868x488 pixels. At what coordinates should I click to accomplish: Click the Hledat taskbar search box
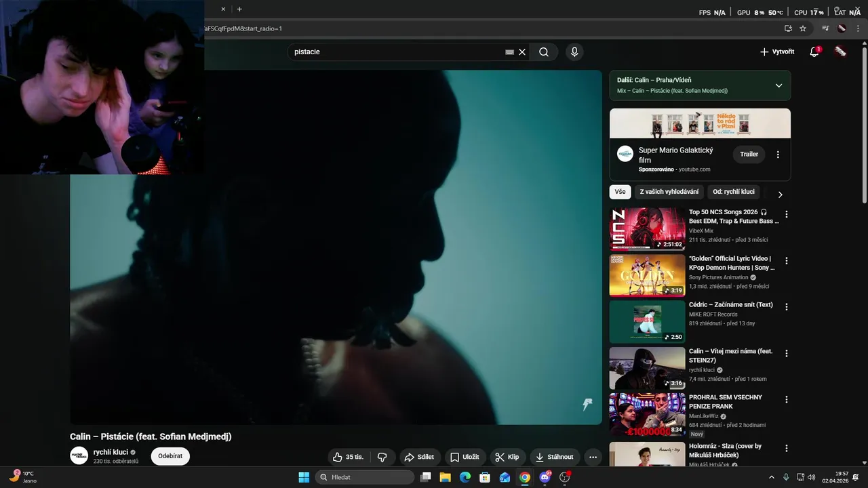(365, 477)
